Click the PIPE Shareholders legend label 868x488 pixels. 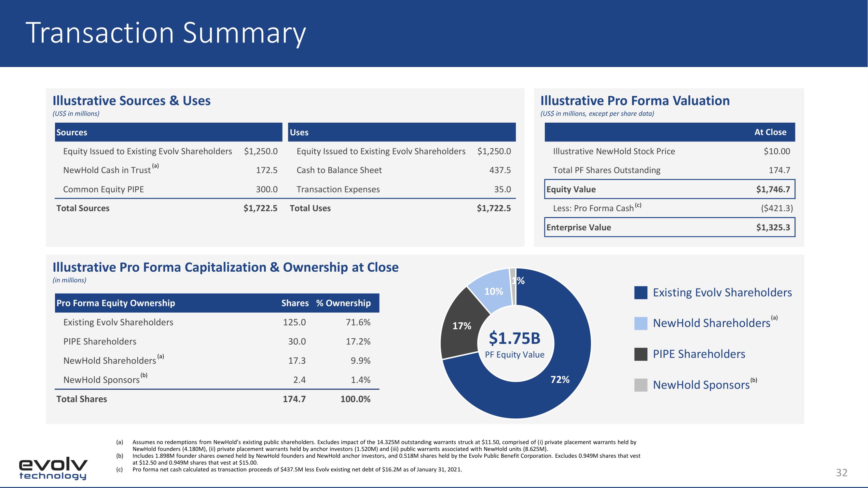699,354
